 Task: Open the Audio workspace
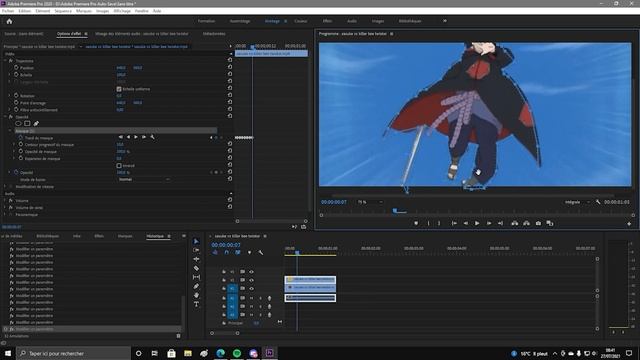tap(351, 21)
